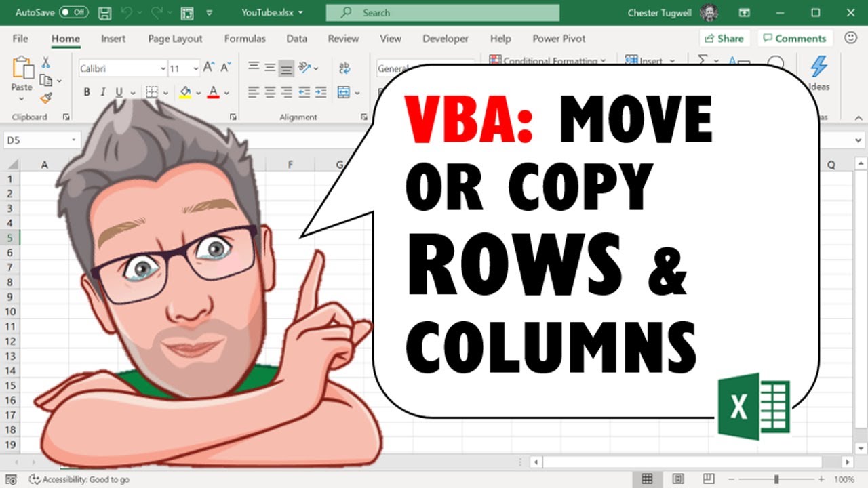Click the Merge & Center icon

(344, 92)
